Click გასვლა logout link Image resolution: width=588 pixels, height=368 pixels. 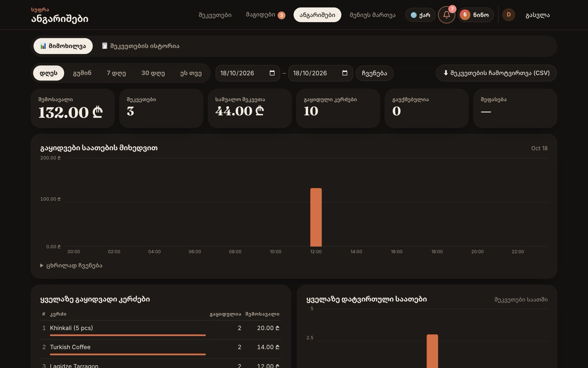click(x=538, y=15)
